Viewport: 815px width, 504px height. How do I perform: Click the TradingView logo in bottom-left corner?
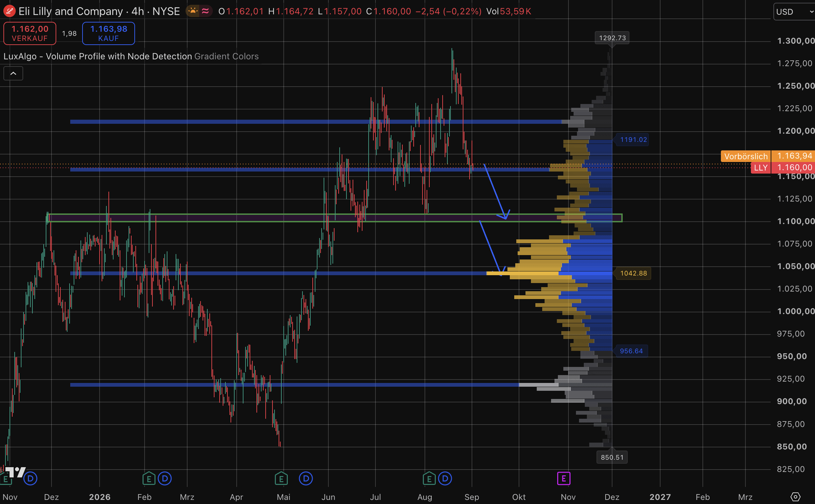tap(15, 472)
